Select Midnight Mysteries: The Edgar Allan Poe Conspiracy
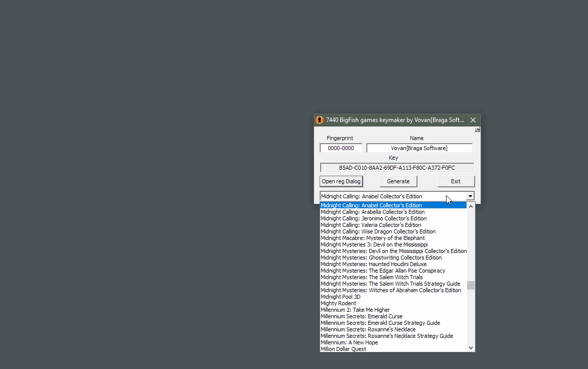 (393, 271)
